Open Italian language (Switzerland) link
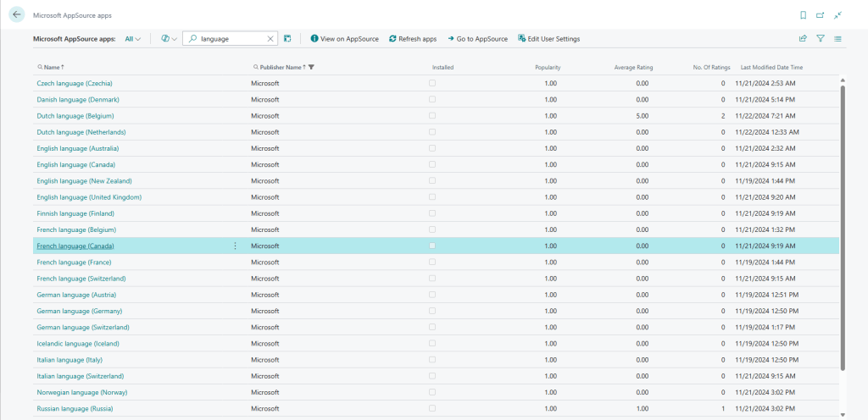The height and width of the screenshot is (420, 868). (x=81, y=376)
